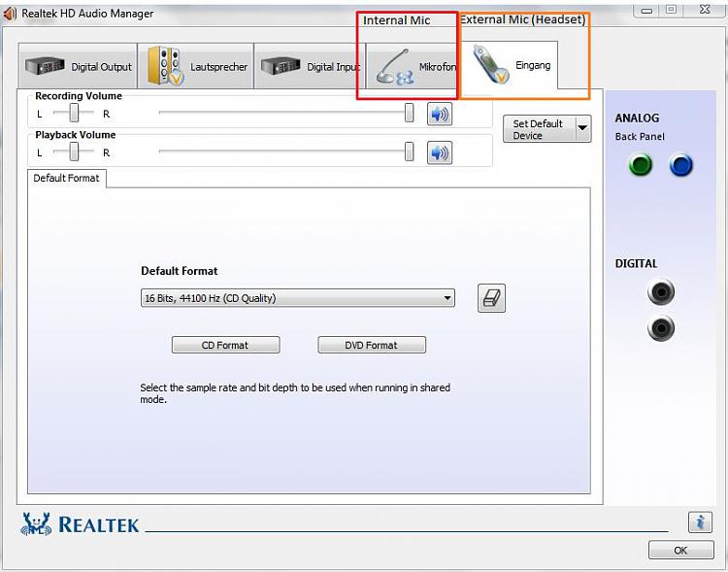Switch to the Digital Input tab

click(311, 66)
